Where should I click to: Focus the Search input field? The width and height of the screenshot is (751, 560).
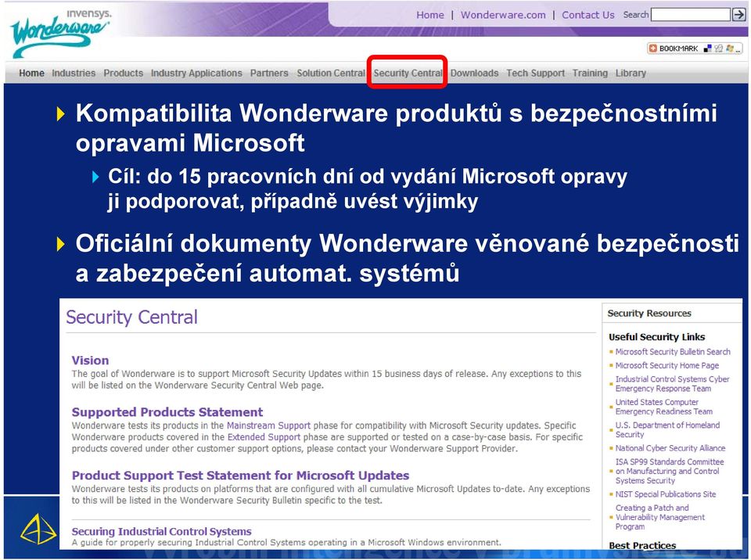pyautogui.click(x=691, y=15)
